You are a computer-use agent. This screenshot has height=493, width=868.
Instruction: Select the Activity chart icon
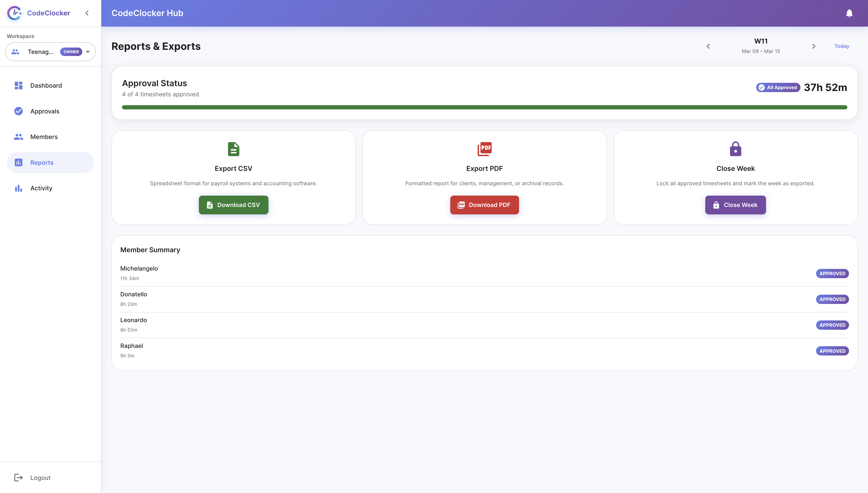point(18,188)
